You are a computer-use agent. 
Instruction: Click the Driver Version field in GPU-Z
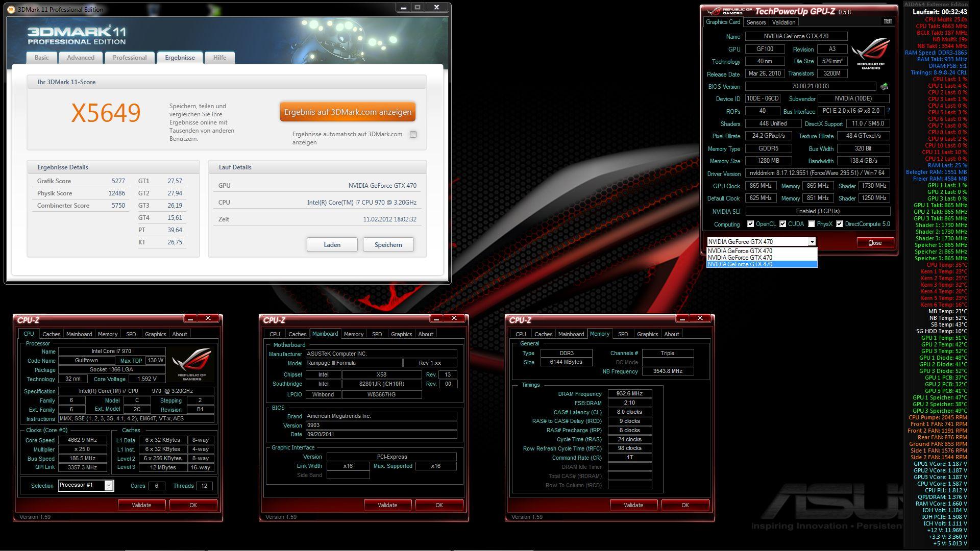tap(817, 173)
